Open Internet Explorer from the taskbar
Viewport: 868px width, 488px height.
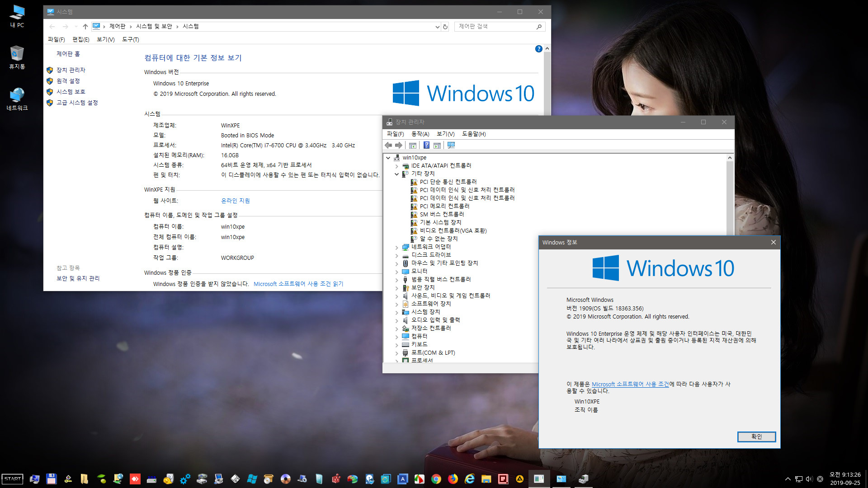click(x=470, y=479)
